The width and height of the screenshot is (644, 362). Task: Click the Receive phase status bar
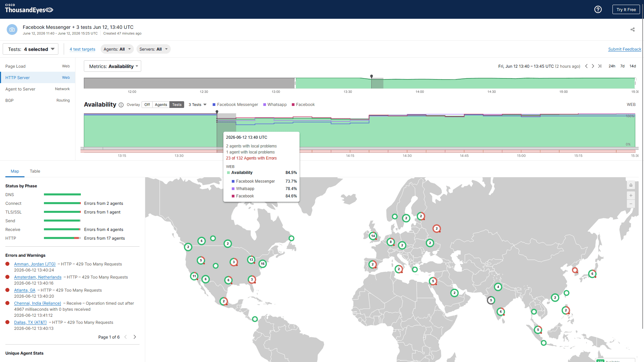coord(62,229)
